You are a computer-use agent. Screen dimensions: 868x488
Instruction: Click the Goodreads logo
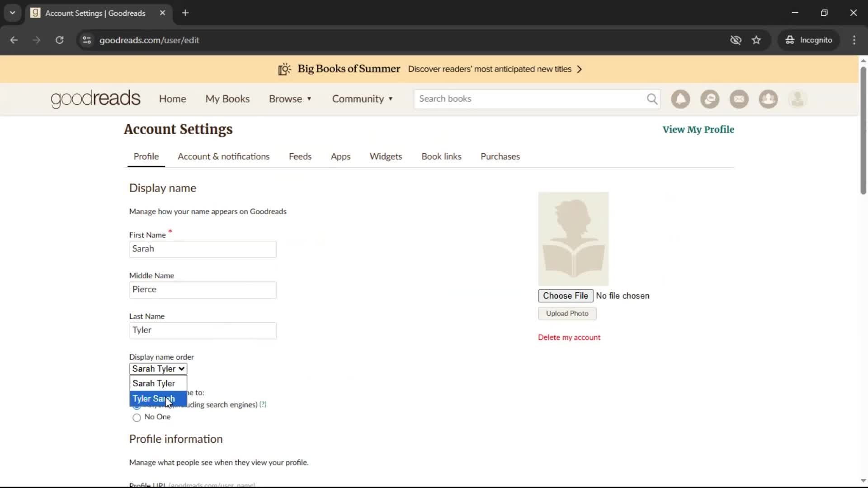coord(95,99)
